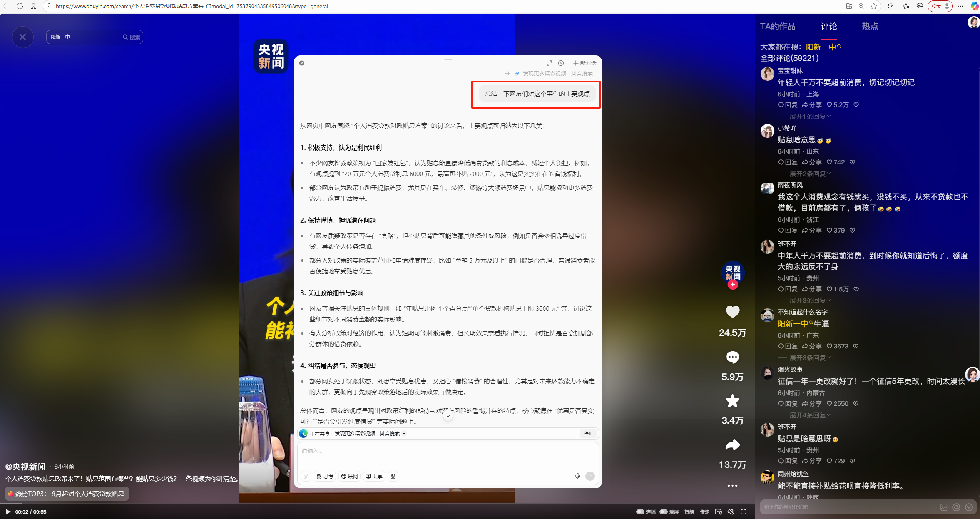Open the shared-source dropdown next to 正在共享

click(x=403, y=434)
